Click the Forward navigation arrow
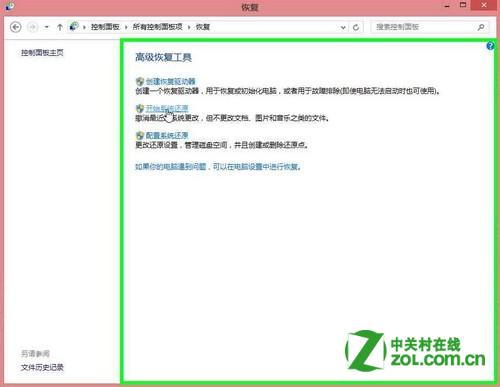This screenshot has height=387, width=500. (x=32, y=27)
